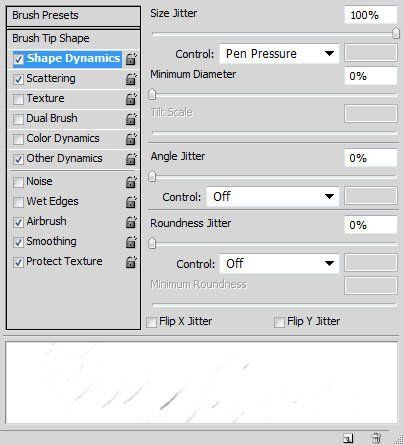Open the Angle Jitter Control dropdown
The width and height of the screenshot is (404, 445).
[272, 197]
